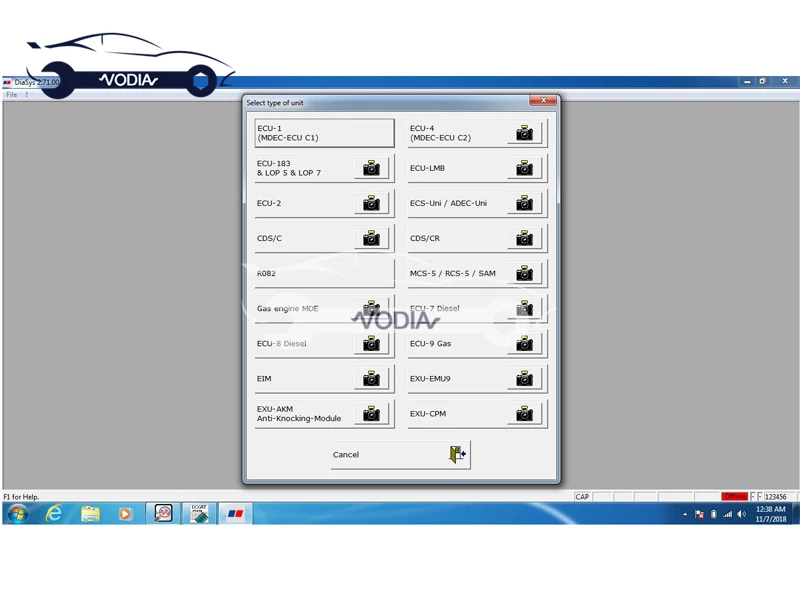Screen dimensions: 800x600
Task: Click camera icon for ECU-4 (MDEC-ECU C2)
Action: point(524,133)
